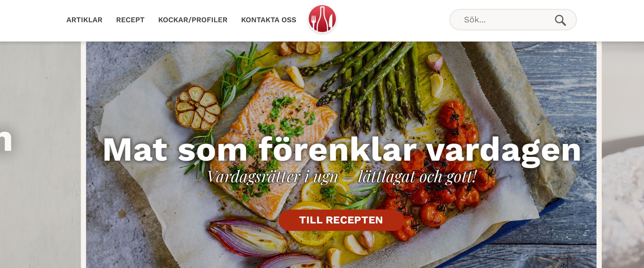Screen dimensions: 644x268
Task: Focus the Sök... search field
Action: click(513, 19)
